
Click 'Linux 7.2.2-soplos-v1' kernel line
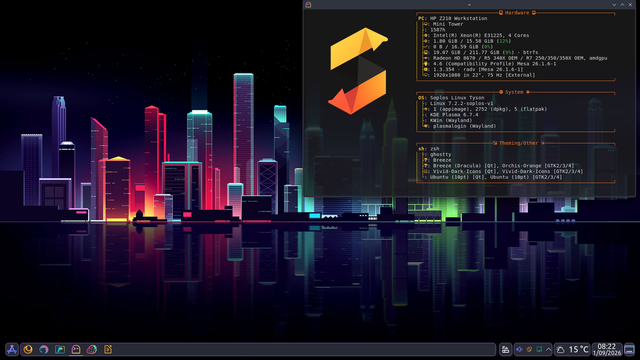[x=461, y=104]
